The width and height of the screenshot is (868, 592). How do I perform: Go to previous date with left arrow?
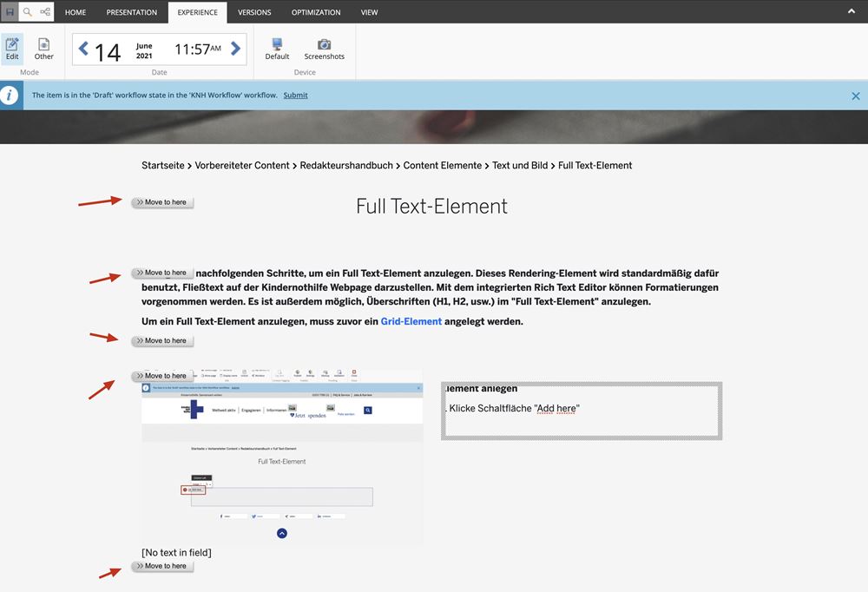point(83,49)
